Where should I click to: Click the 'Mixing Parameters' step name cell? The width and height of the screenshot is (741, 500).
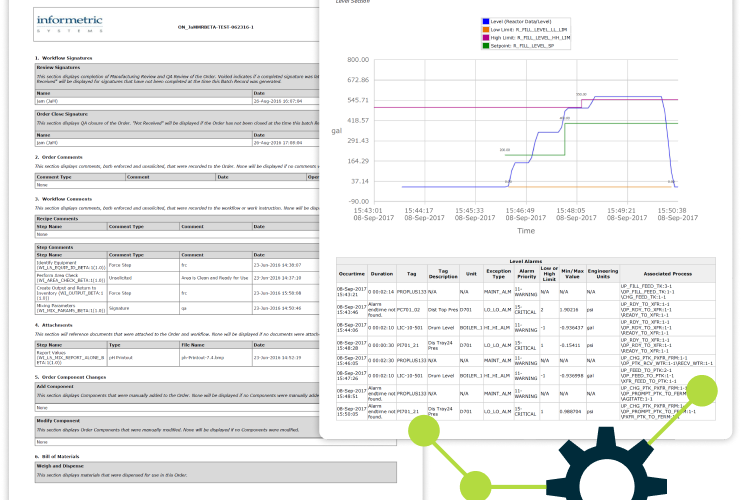[x=71, y=308]
